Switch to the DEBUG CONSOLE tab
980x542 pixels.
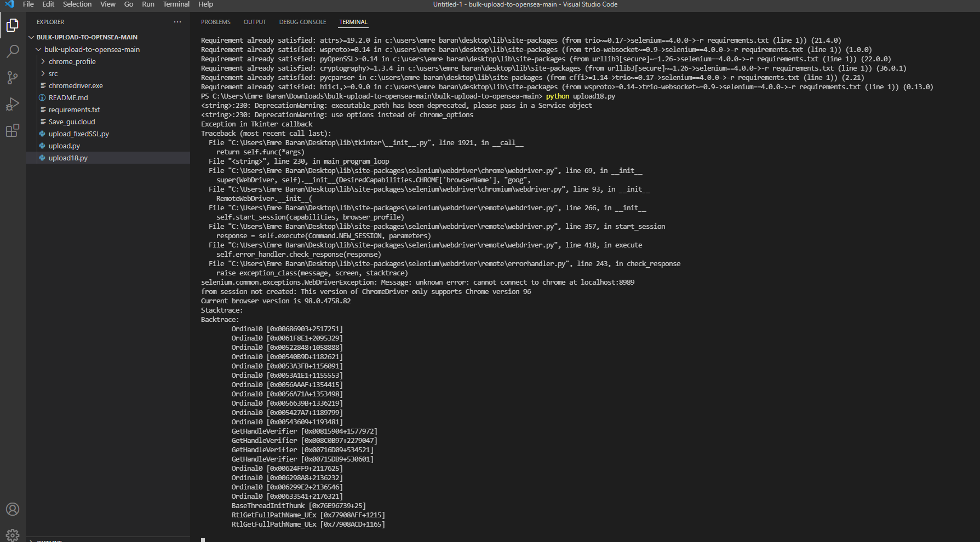click(x=302, y=22)
